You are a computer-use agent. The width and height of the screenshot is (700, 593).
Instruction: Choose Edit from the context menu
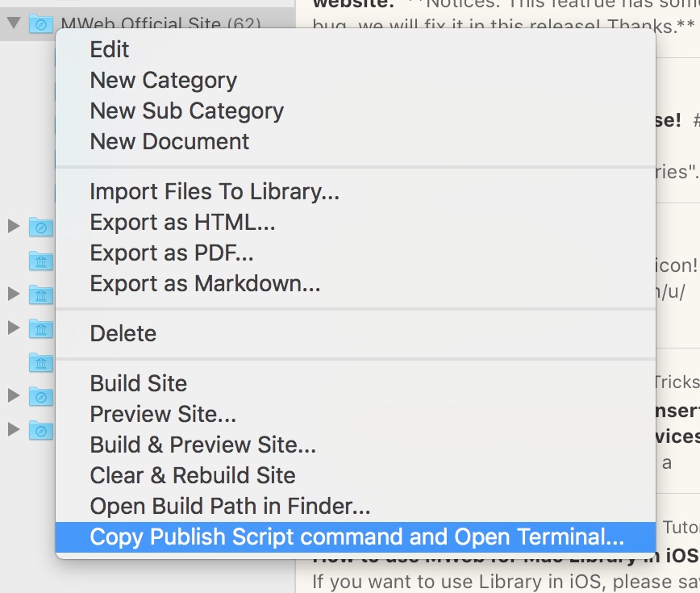(x=110, y=49)
